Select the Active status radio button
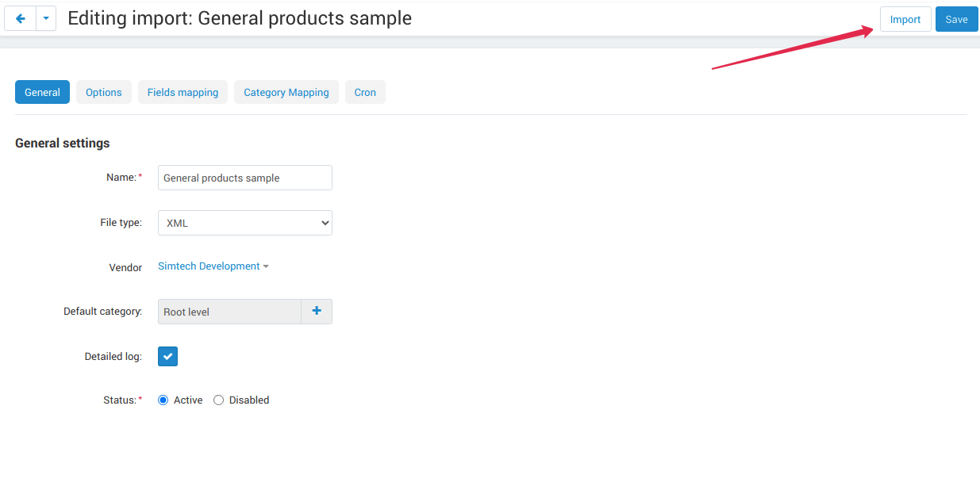This screenshot has height=490, width=980. [163, 400]
